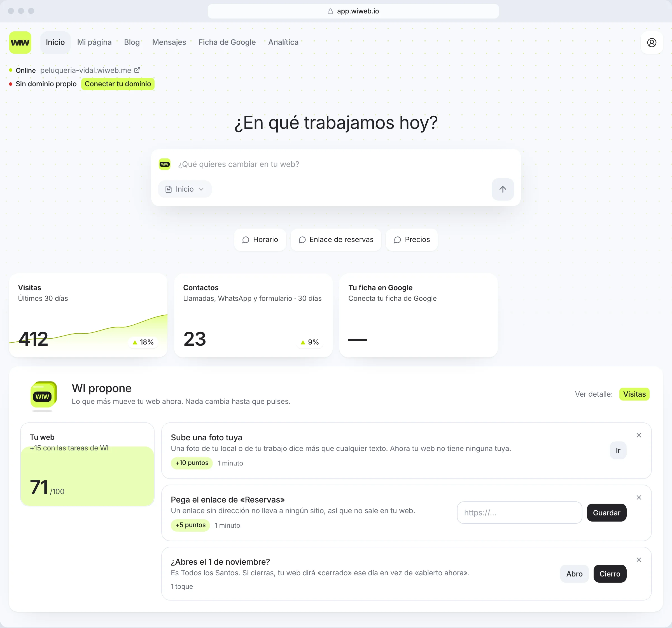Screen dimensions: 672x628
Task: Click the send arrow button in the prompt box
Action: (502, 189)
